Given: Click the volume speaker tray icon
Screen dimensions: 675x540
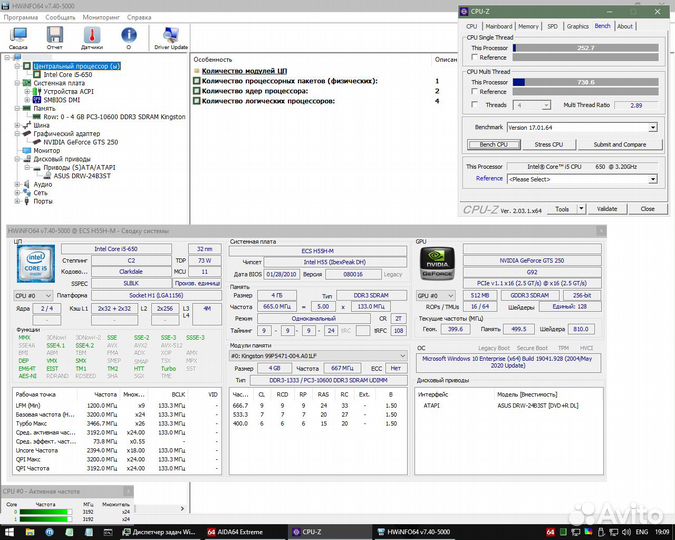Looking at the screenshot, I should 626,532.
